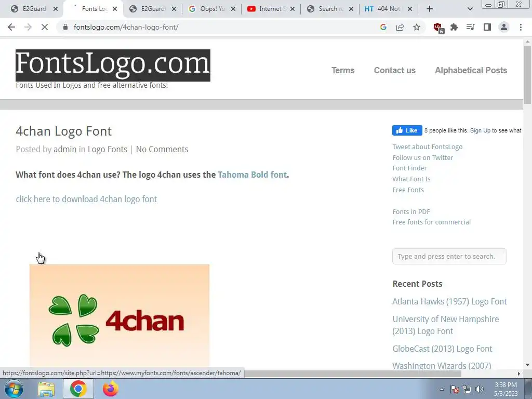Close the Fonts Logo tab
This screenshot has width=532, height=399.
pos(115,9)
